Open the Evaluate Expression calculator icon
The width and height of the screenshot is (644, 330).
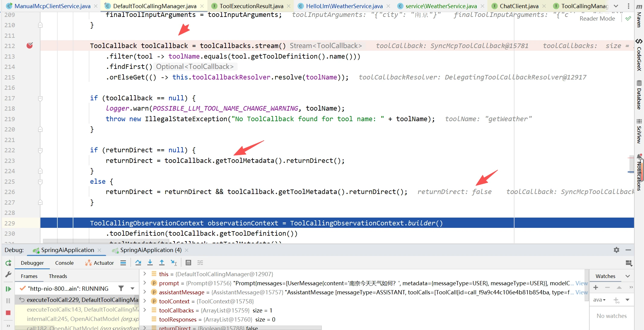(188, 263)
